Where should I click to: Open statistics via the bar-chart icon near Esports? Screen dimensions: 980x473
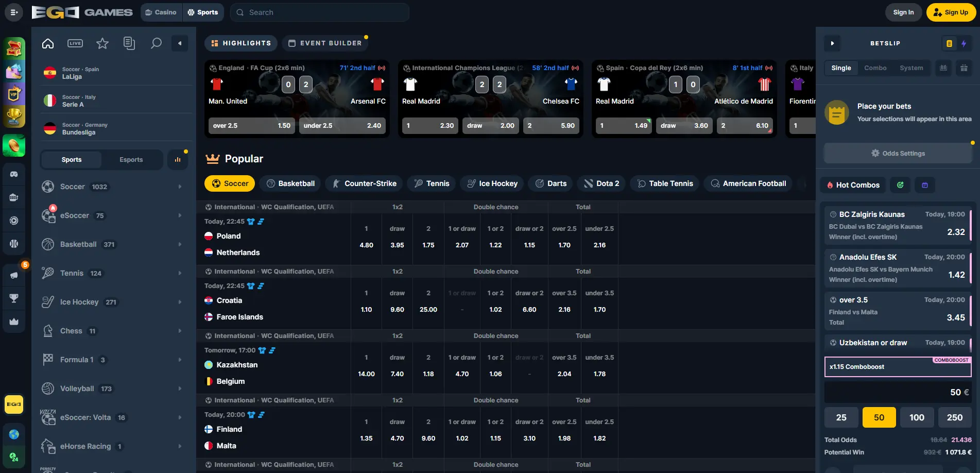[178, 160]
